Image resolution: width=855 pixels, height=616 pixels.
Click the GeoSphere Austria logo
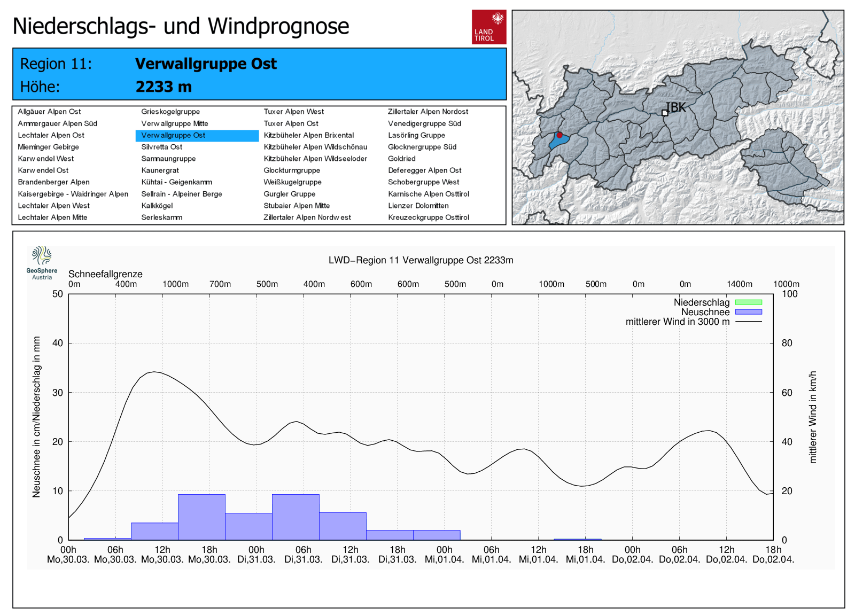tap(42, 262)
